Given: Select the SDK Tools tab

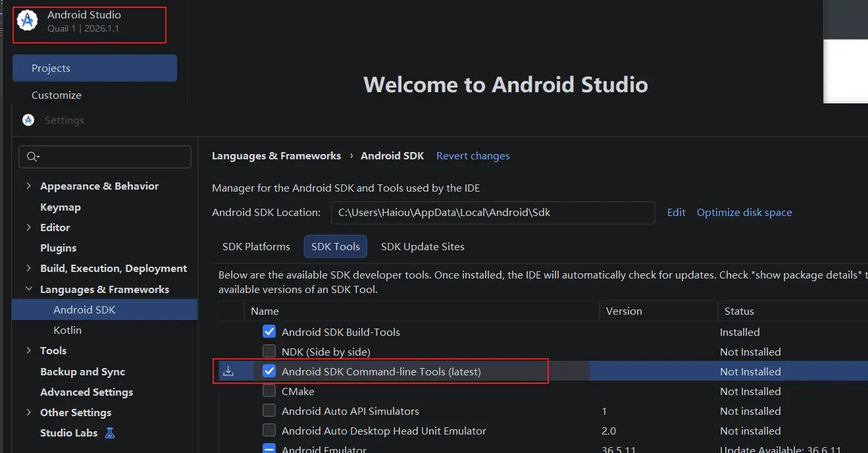Looking at the screenshot, I should tap(336, 246).
